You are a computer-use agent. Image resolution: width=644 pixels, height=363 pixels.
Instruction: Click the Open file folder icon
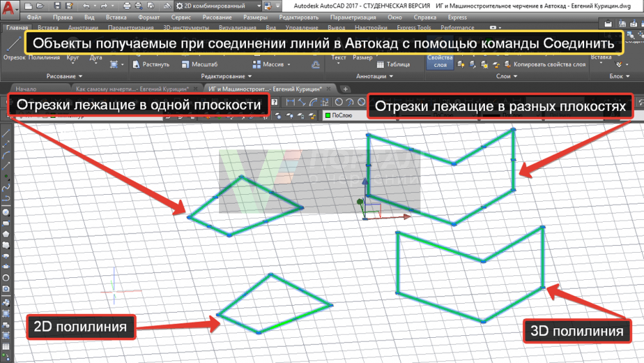[40, 6]
